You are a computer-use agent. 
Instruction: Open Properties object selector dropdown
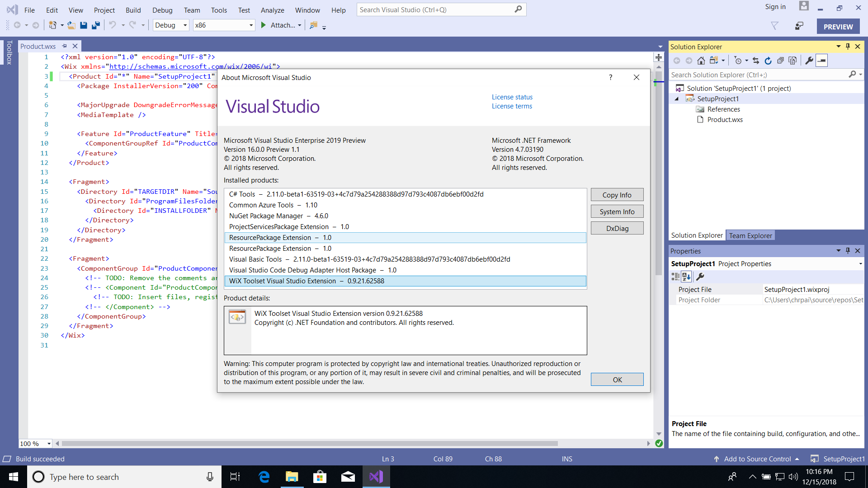[860, 264]
